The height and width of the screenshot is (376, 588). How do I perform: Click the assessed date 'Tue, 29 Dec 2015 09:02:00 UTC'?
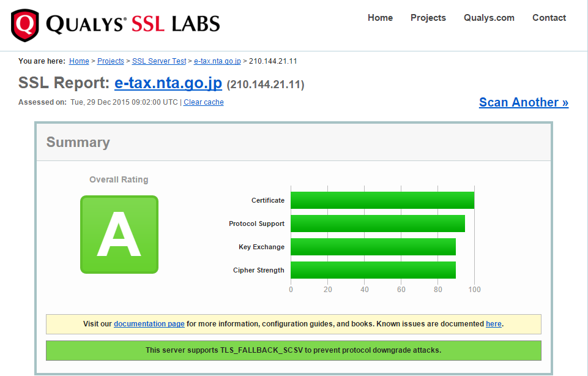coord(124,102)
